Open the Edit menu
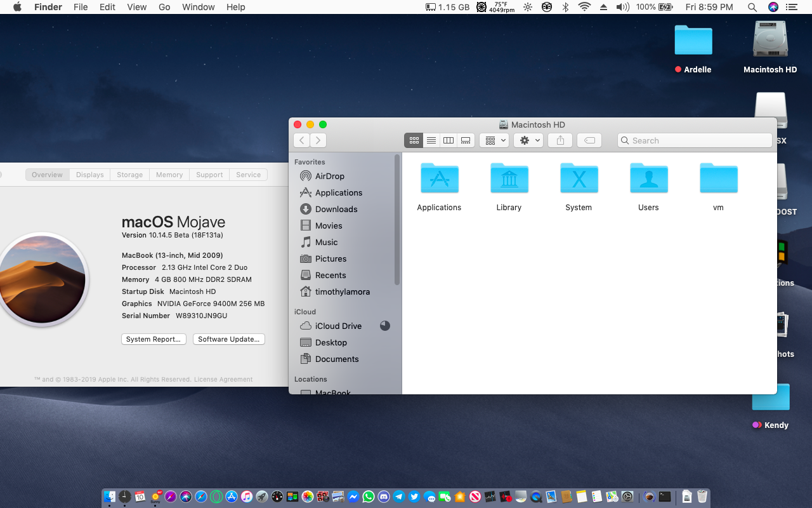812x508 pixels. (x=107, y=7)
